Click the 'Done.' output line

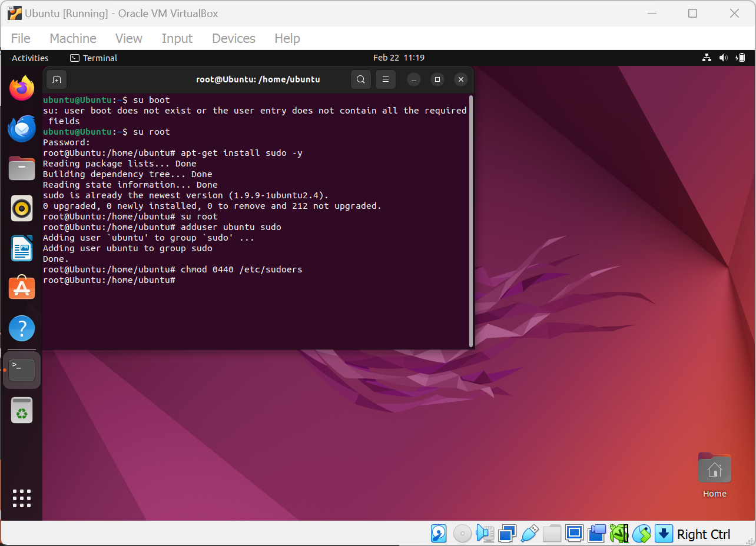(56, 259)
